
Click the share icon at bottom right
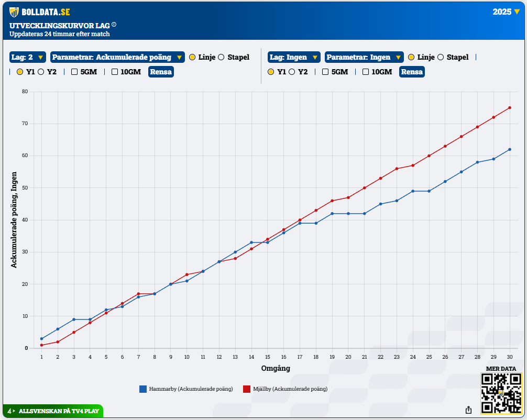468,410
